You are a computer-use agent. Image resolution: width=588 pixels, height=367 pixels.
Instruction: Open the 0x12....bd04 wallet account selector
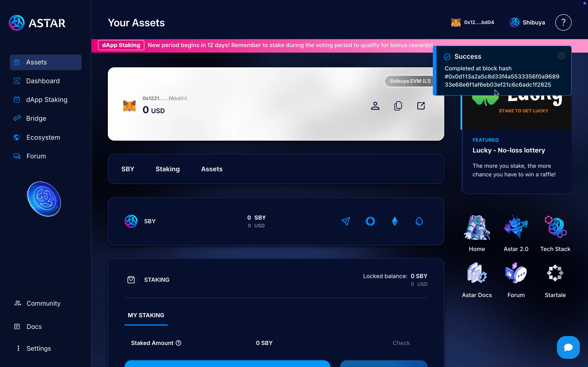coord(472,22)
